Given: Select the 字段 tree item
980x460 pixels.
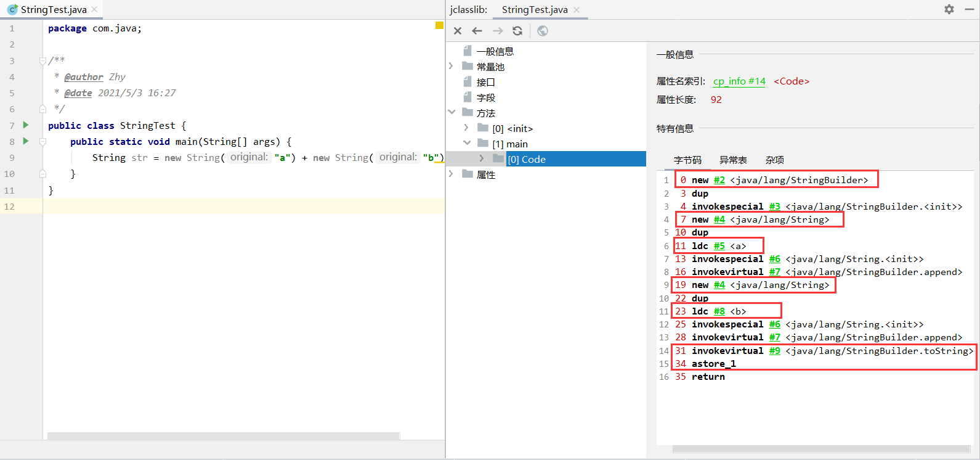Looking at the screenshot, I should tap(485, 97).
